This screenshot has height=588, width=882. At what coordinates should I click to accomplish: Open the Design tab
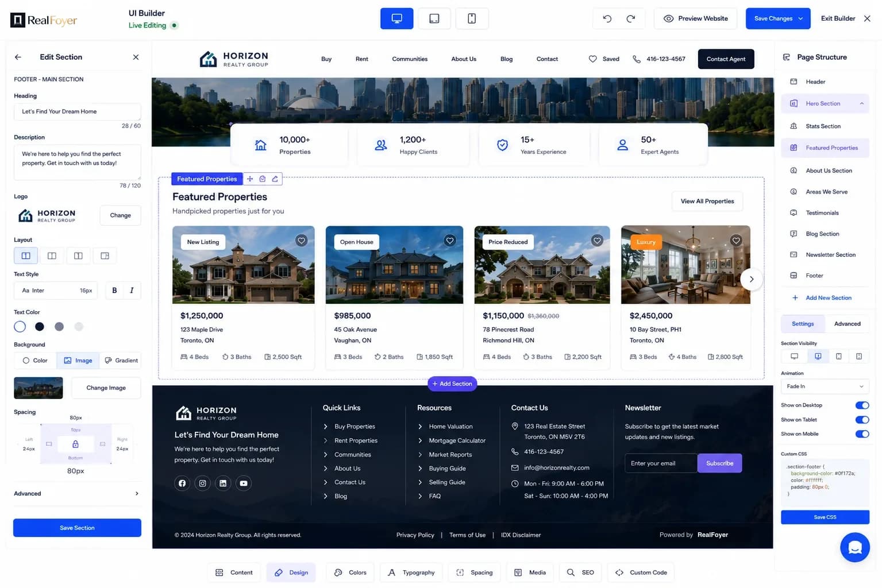pos(291,572)
